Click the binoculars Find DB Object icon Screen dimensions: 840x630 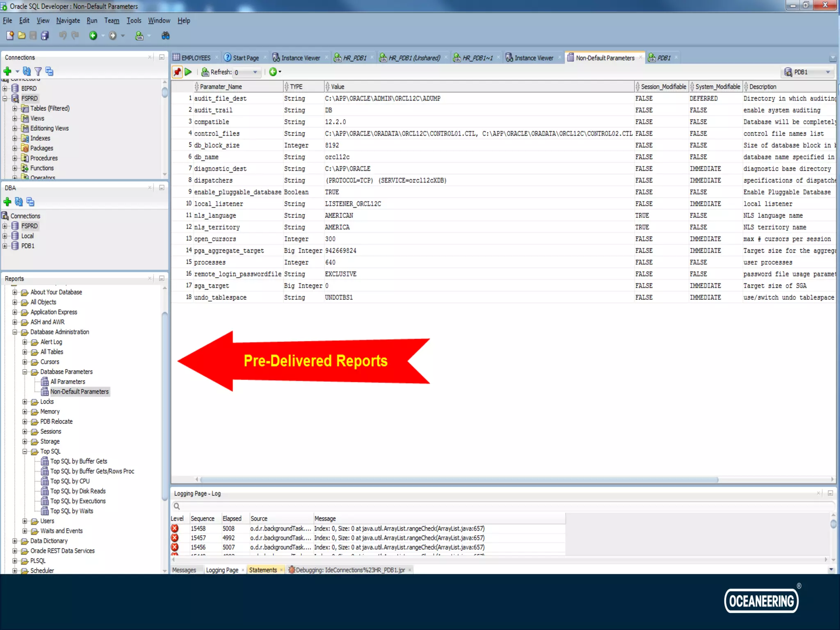click(x=165, y=36)
